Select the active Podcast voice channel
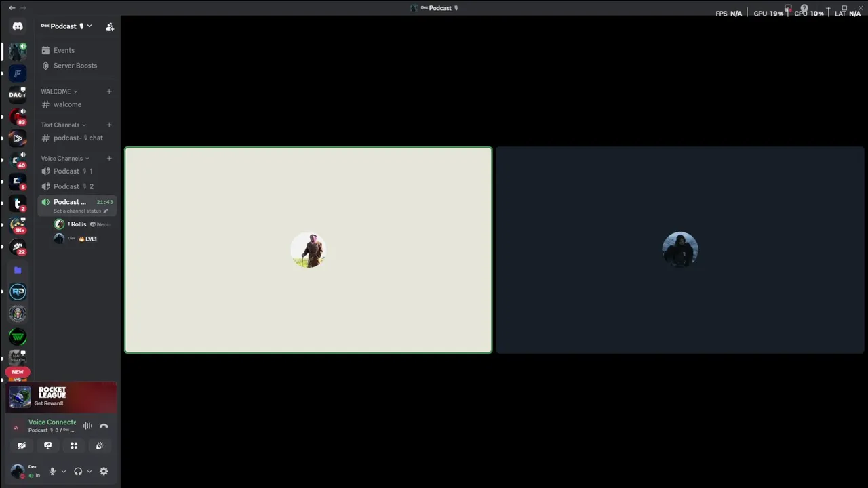This screenshot has height=488, width=868. click(x=77, y=205)
